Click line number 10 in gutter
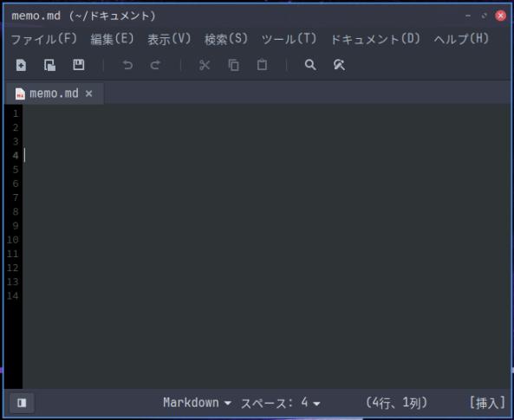The height and width of the screenshot is (420, 514). (x=12, y=240)
